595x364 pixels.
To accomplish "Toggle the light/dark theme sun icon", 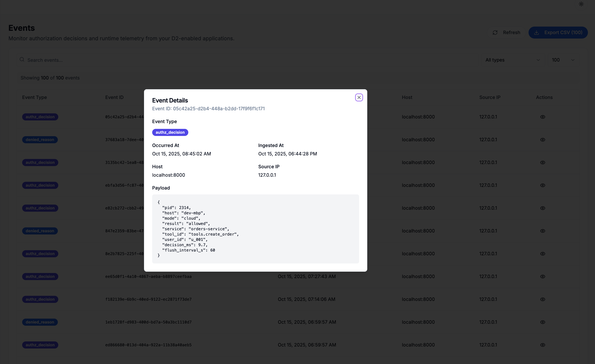I will [x=581, y=4].
